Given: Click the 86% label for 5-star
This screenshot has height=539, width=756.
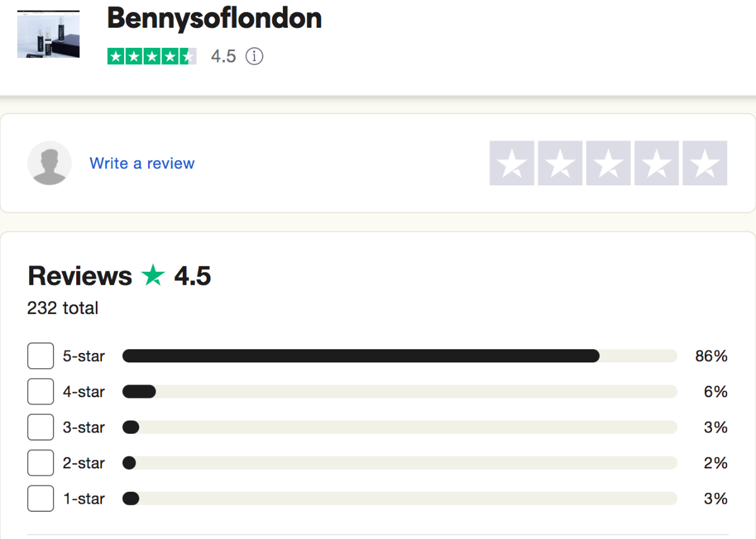Looking at the screenshot, I should point(711,356).
